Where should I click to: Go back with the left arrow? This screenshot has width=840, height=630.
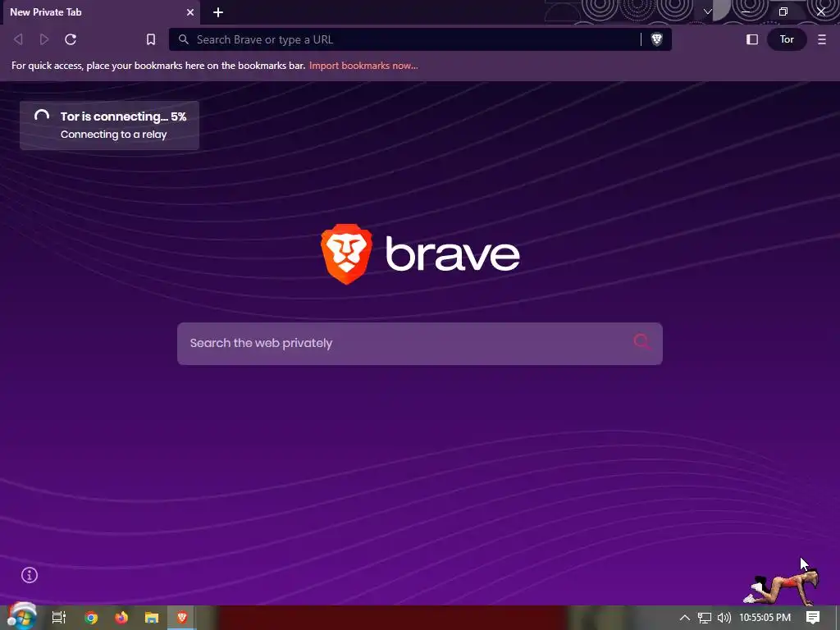pos(18,39)
